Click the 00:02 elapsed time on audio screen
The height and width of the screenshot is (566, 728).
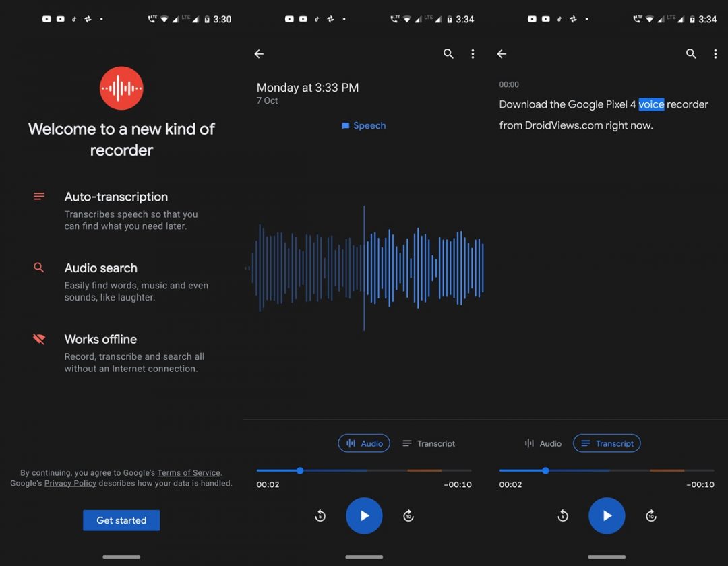[x=268, y=485]
